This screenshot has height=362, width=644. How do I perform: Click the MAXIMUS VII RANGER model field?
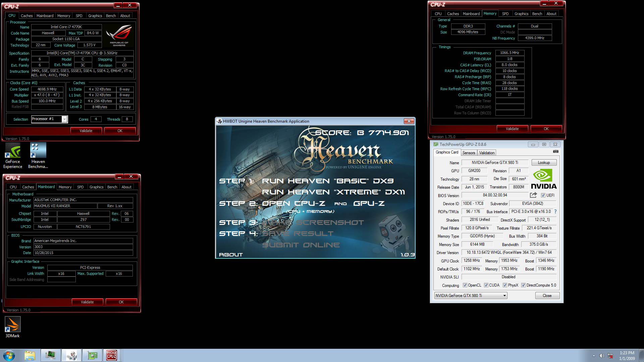[x=65, y=206]
